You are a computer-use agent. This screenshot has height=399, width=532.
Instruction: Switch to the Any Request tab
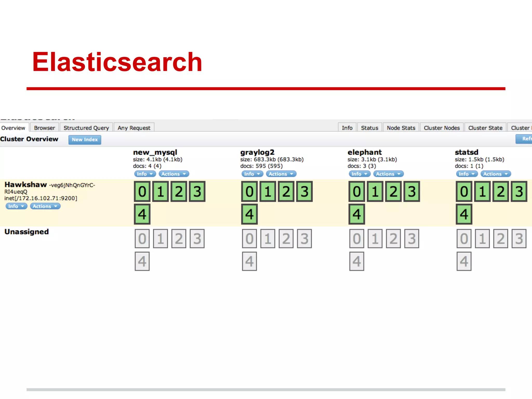[x=134, y=128]
